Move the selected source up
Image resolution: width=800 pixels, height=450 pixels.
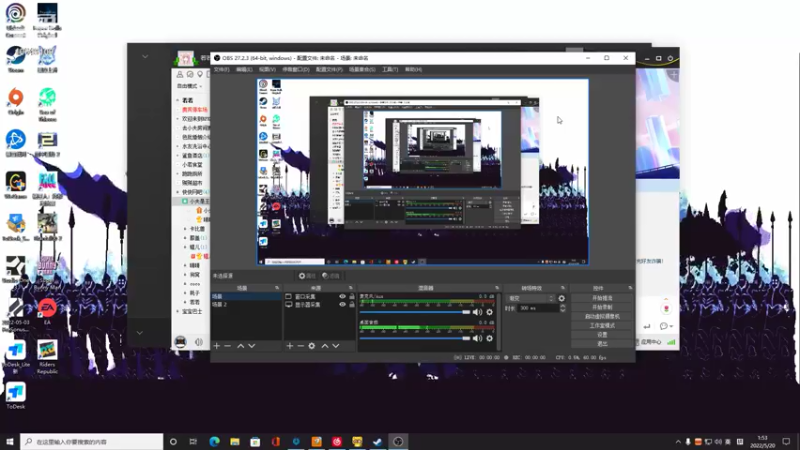pyautogui.click(x=325, y=346)
